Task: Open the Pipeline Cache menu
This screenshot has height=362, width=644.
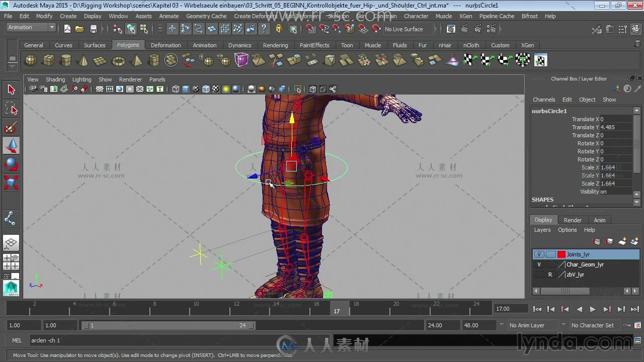Action: pos(497,16)
